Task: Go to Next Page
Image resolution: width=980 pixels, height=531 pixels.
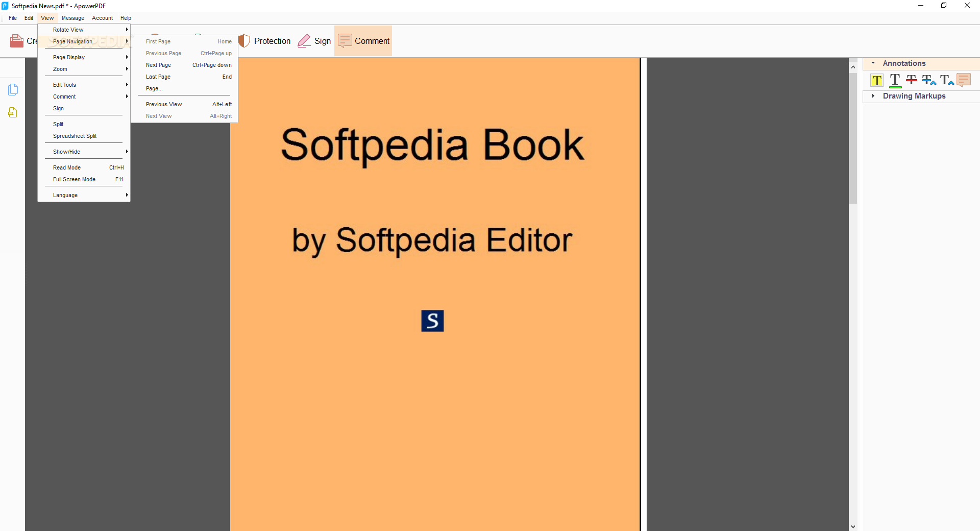Action: tap(184, 65)
